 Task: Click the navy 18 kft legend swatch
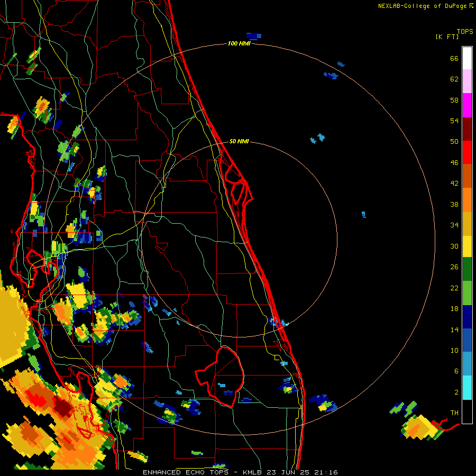[x=467, y=317]
